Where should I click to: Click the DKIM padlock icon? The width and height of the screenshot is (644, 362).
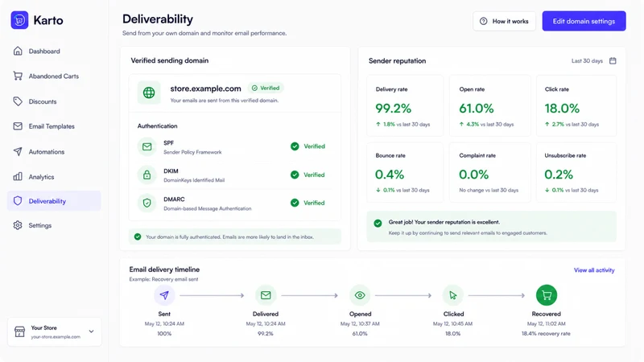147,175
